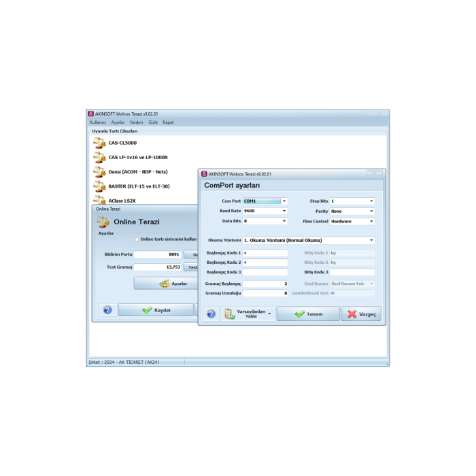Click the AKINSOFT logo in the main title bar
Image resolution: width=476 pixels, height=476 pixels.
[x=91, y=114]
